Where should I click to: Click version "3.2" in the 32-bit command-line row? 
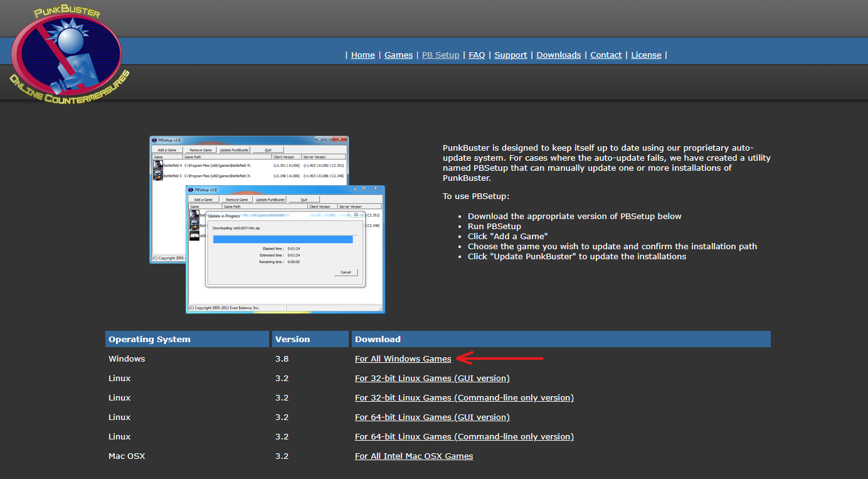tap(282, 398)
